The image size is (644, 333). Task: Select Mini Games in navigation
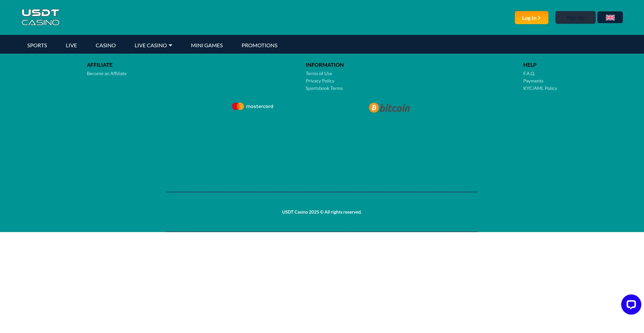click(x=207, y=45)
